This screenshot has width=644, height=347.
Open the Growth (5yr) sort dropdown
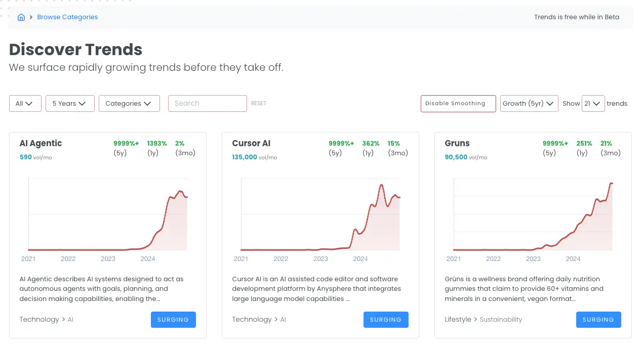[529, 104]
